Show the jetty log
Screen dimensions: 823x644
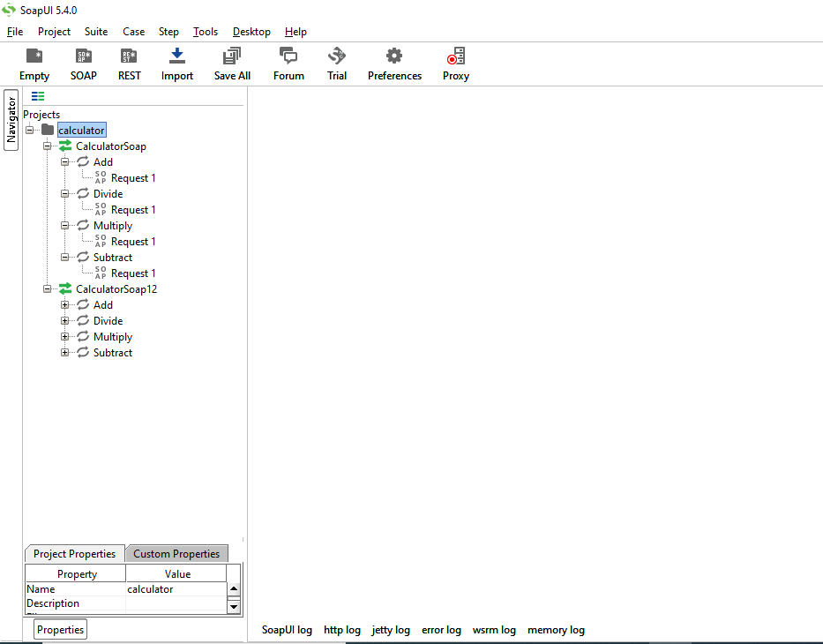[391, 630]
